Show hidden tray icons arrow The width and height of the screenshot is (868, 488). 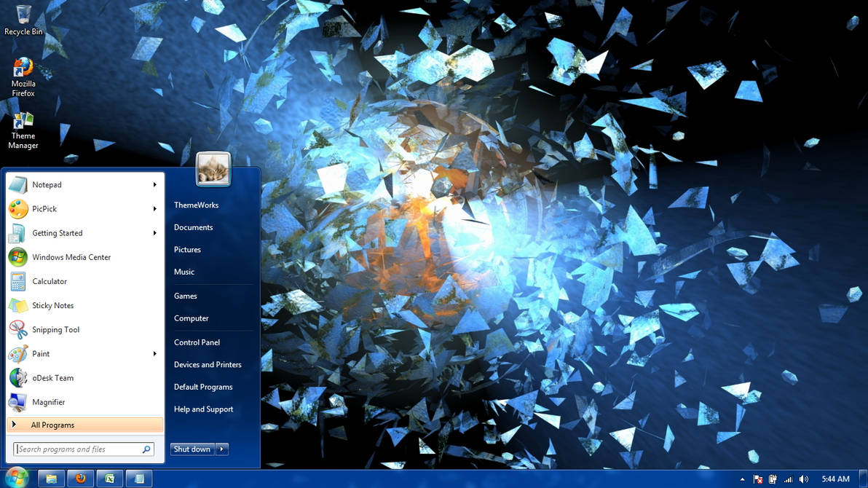742,479
